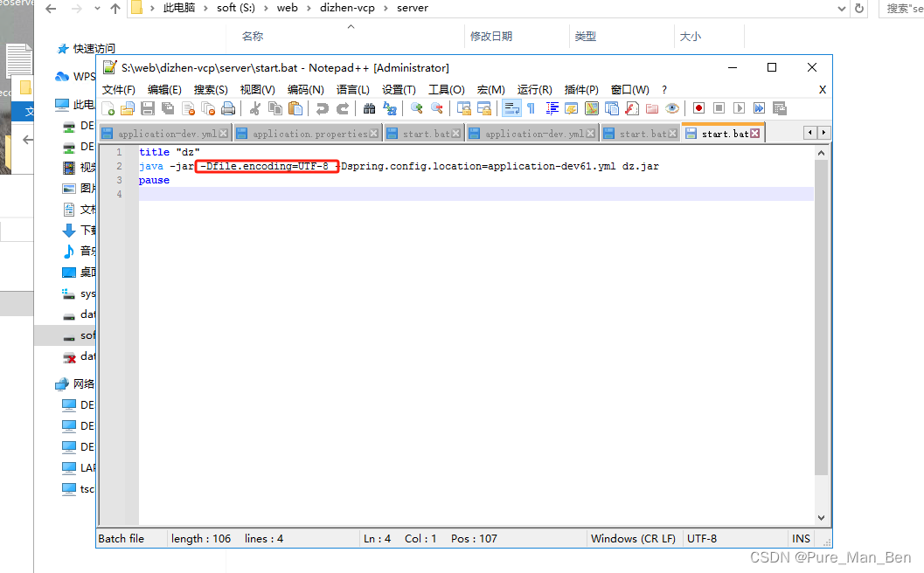The height and width of the screenshot is (573, 924).
Task: Toggle file monitoring eye icon
Action: click(x=671, y=108)
